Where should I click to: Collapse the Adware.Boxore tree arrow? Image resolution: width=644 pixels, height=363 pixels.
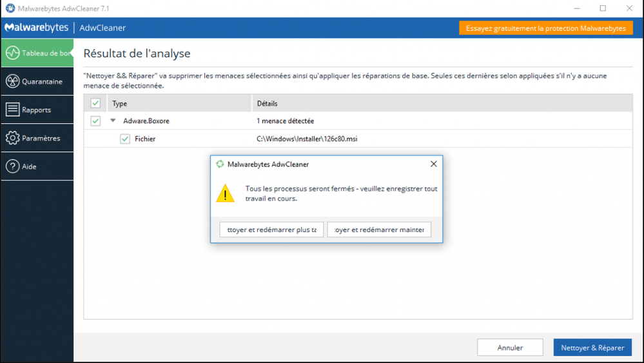click(x=113, y=121)
